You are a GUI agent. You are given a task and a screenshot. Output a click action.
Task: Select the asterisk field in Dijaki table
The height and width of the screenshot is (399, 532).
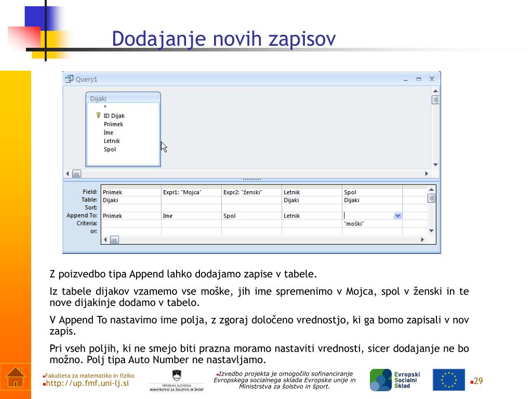[105, 107]
